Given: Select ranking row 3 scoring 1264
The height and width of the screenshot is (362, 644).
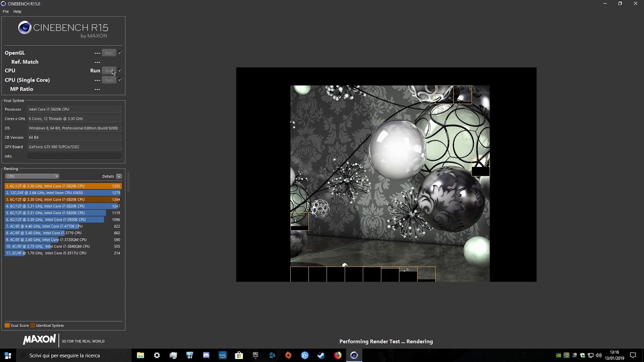Looking at the screenshot, I should click(x=63, y=200).
